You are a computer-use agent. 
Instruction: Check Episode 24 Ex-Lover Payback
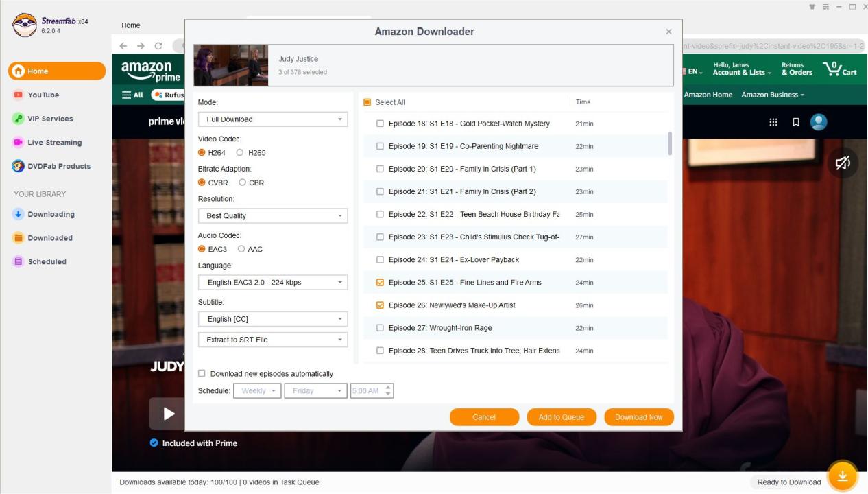(x=380, y=259)
